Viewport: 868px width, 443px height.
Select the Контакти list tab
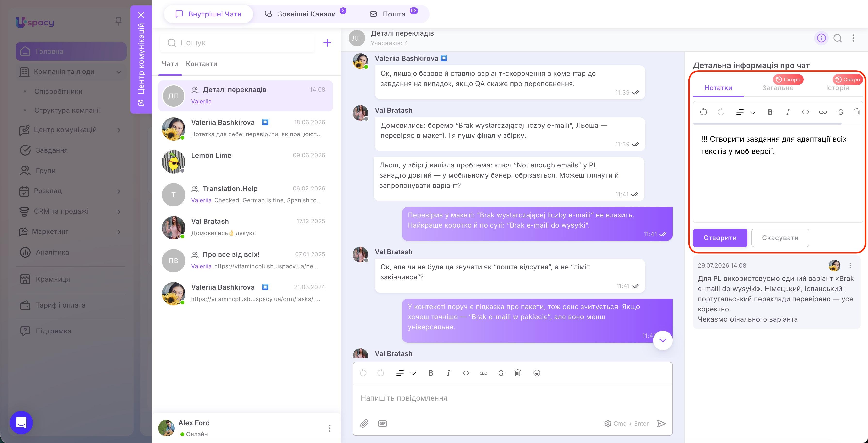point(201,64)
